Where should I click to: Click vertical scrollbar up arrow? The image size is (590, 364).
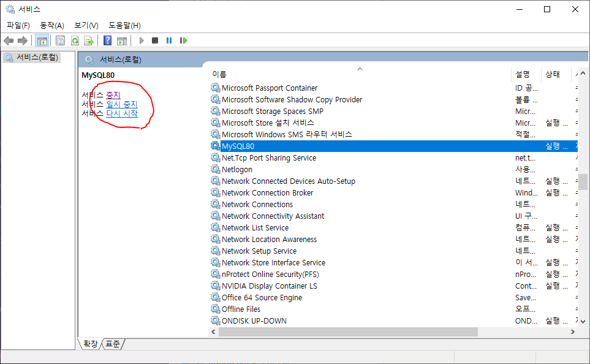(x=583, y=73)
